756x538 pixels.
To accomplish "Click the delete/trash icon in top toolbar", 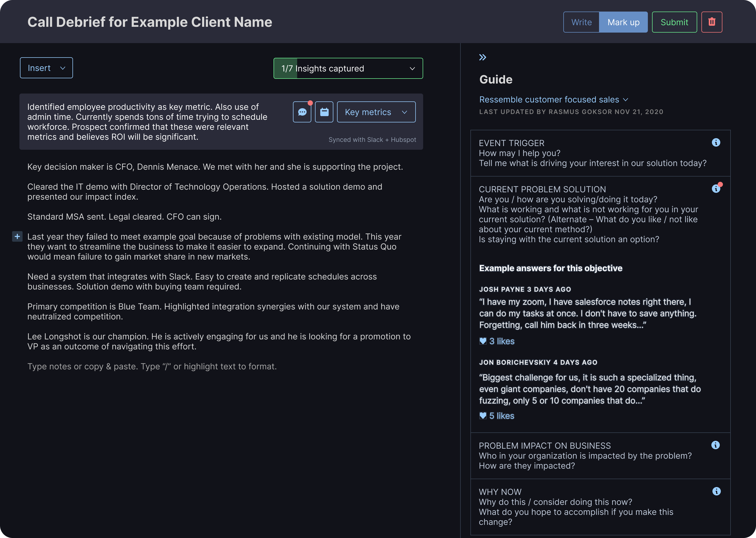I will (712, 22).
